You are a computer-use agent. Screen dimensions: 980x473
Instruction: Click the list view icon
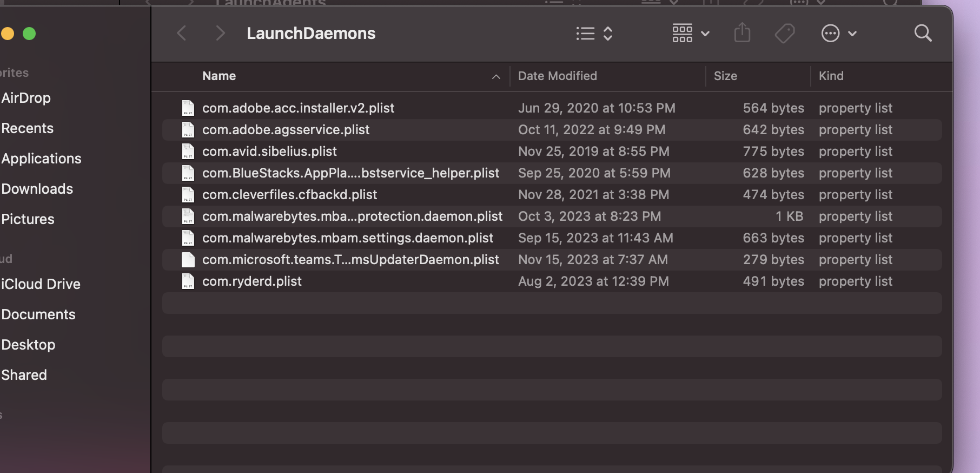585,34
